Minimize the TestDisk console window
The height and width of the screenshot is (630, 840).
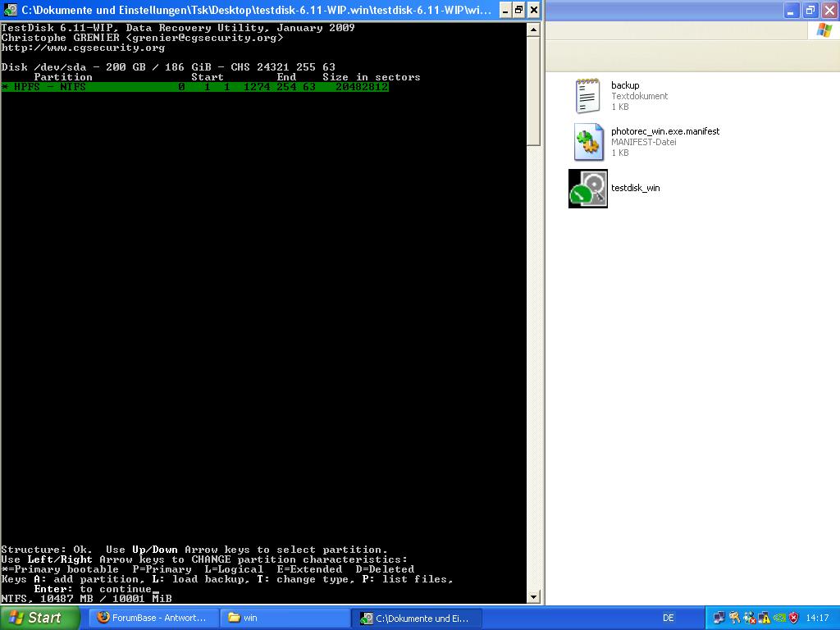(x=505, y=10)
